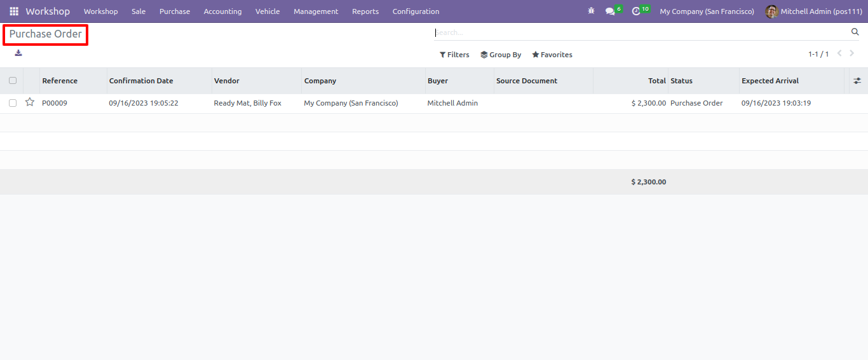The height and width of the screenshot is (360, 868).
Task: Open the Configuration menu
Action: [416, 11]
